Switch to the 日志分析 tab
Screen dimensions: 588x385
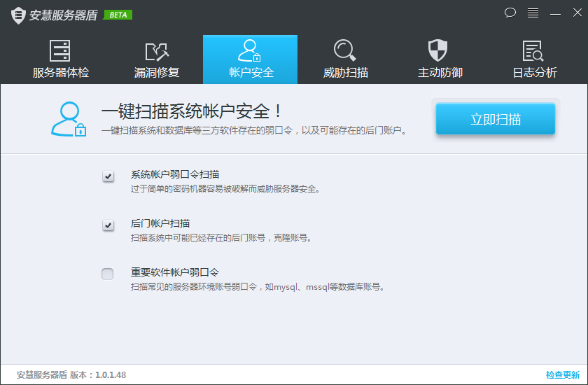pyautogui.click(x=534, y=59)
